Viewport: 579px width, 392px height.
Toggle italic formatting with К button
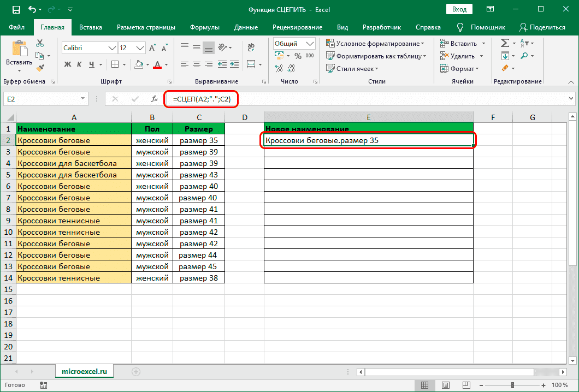tap(80, 64)
